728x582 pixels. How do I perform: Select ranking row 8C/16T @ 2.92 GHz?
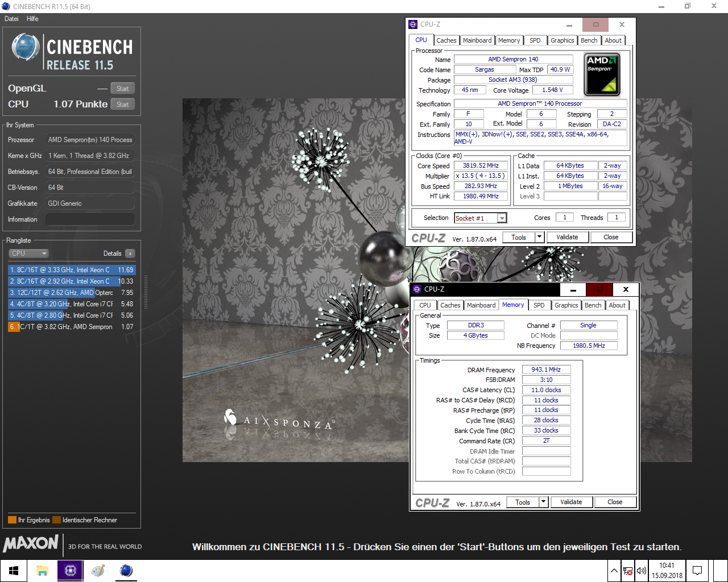(x=72, y=281)
